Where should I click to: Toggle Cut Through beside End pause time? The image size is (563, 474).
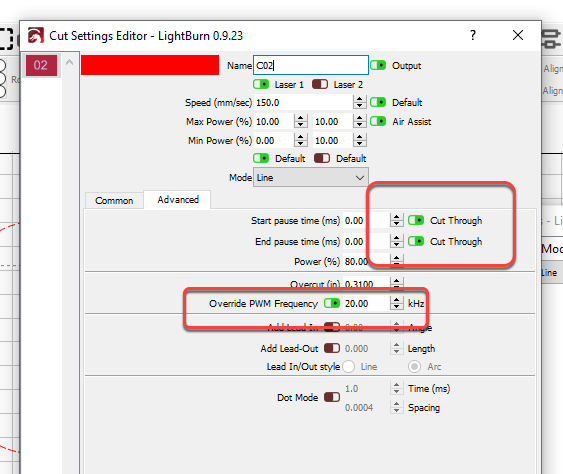click(416, 241)
